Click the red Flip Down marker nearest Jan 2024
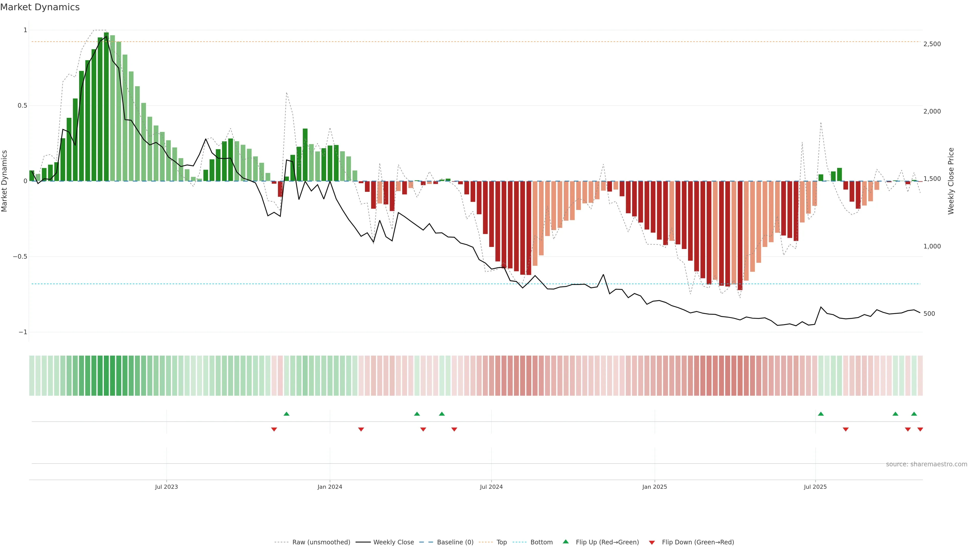Screen dimensions: 980x551 point(361,429)
